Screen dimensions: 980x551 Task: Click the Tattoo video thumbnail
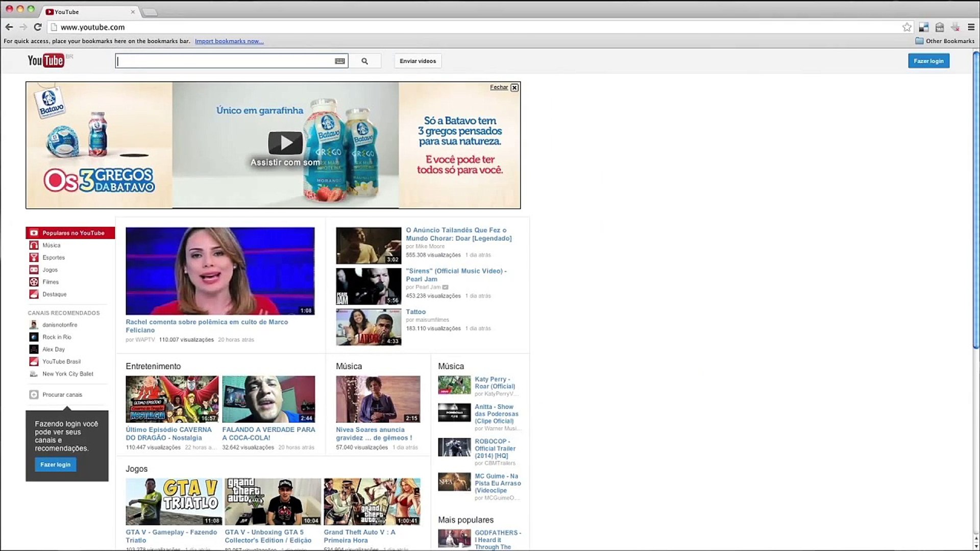coord(369,327)
